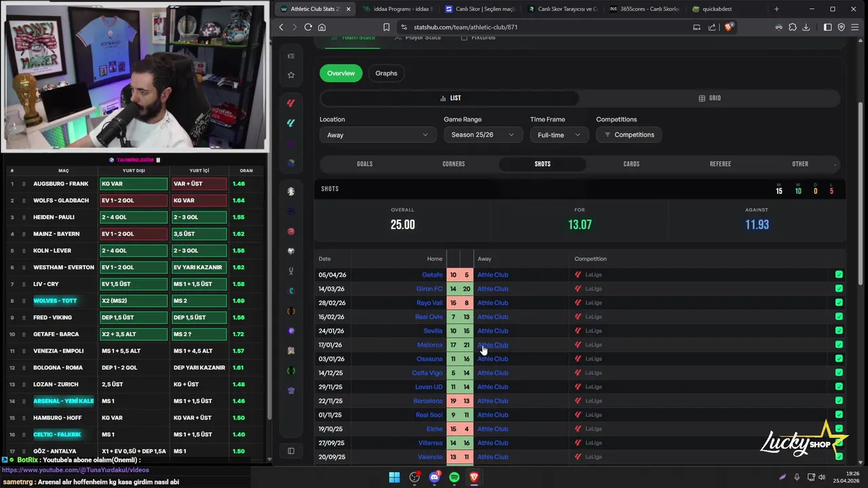Click the 'KG VAR' cell in the Augsburg - Frank row
The image size is (868, 488).
coord(134,184)
